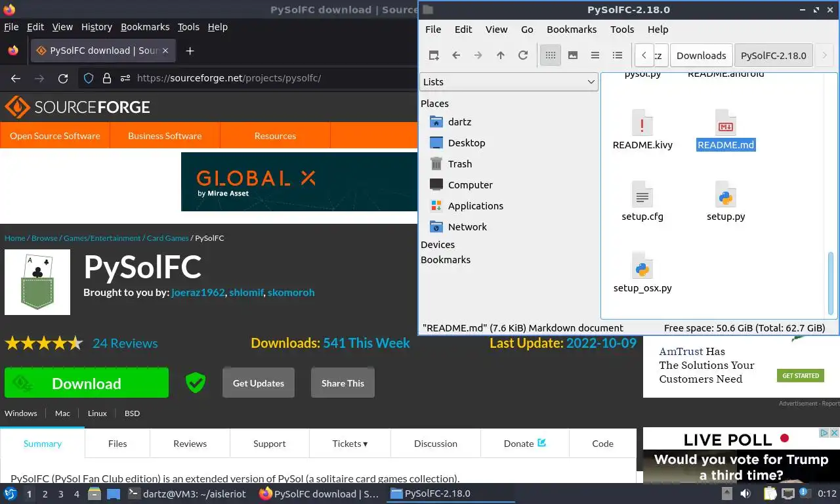Click the green Download button

pyautogui.click(x=87, y=383)
